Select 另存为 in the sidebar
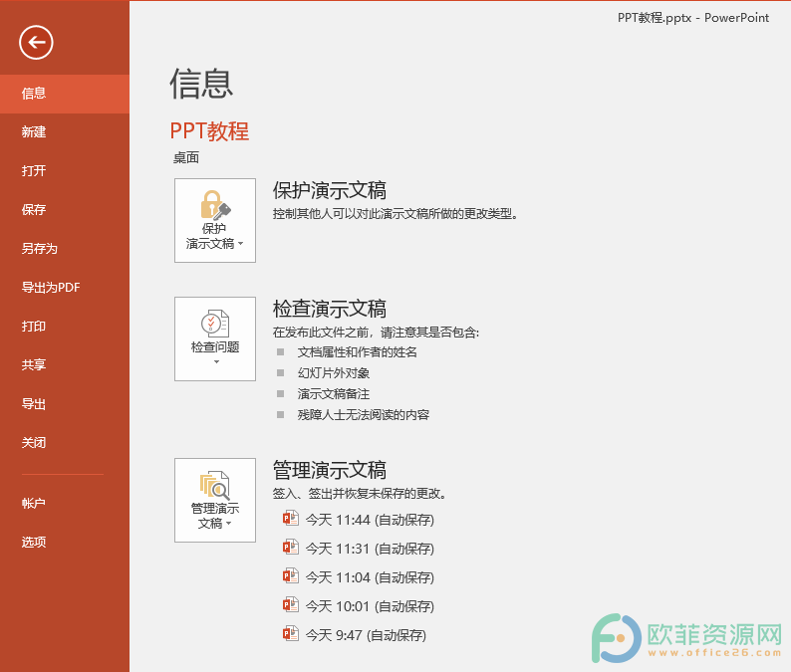The width and height of the screenshot is (791, 672). point(65,249)
